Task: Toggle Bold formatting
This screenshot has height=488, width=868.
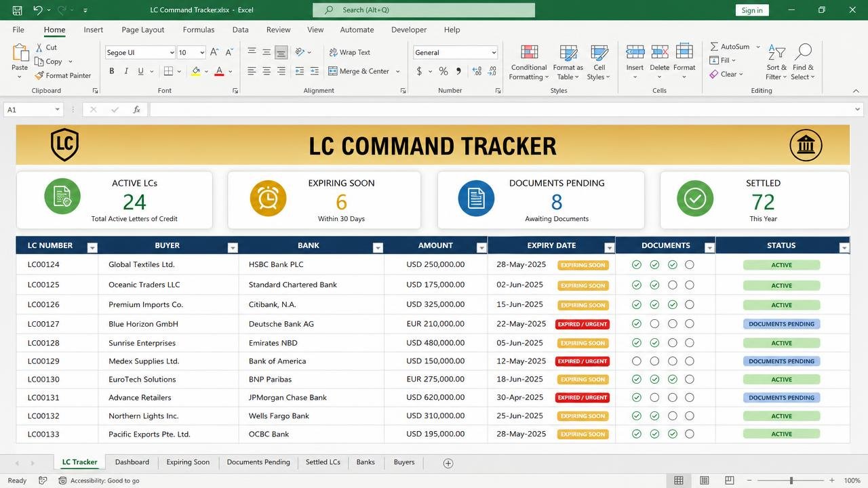Action: (x=112, y=71)
